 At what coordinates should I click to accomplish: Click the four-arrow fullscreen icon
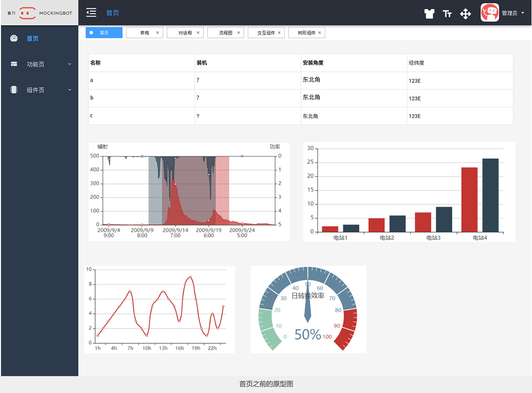[x=465, y=14]
